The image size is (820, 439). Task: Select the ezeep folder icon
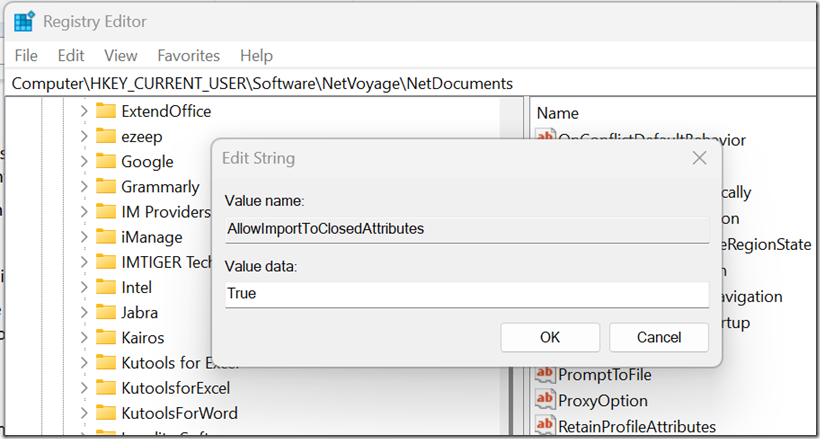point(106,136)
